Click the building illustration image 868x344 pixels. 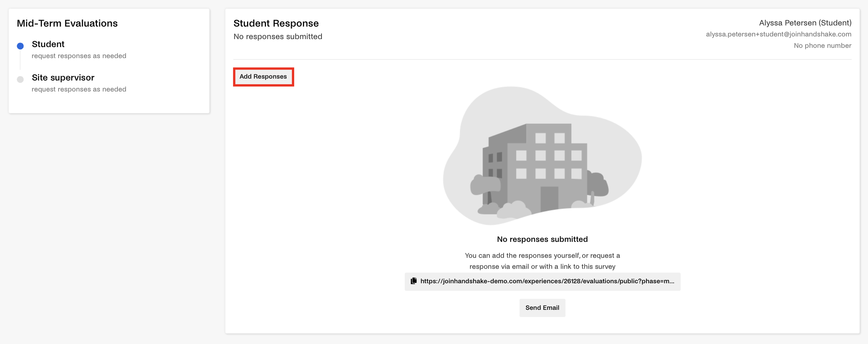click(x=542, y=156)
